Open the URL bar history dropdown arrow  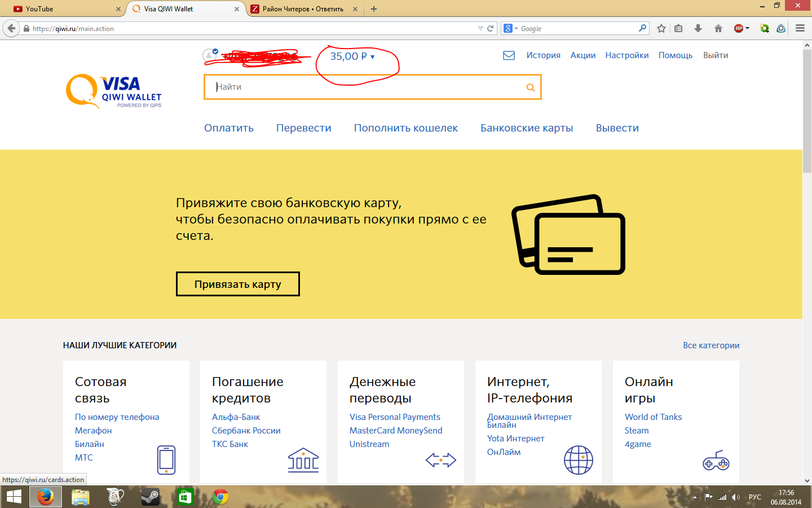[x=480, y=28]
